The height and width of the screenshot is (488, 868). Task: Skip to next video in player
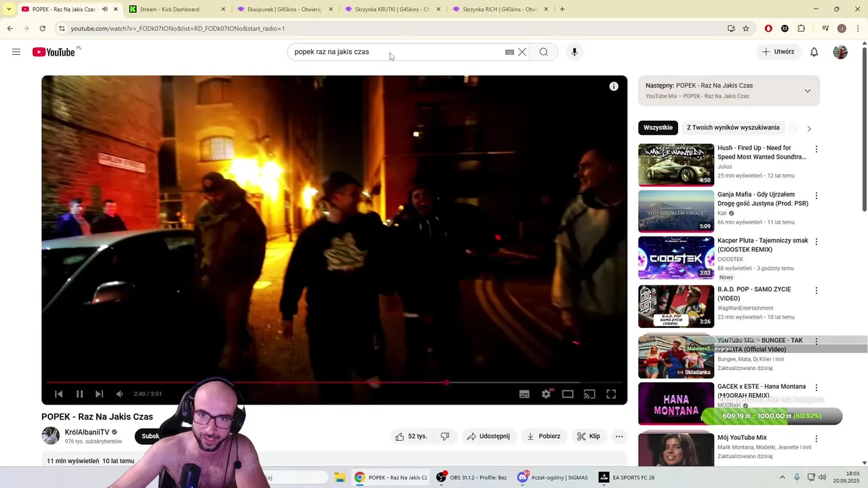pyautogui.click(x=99, y=394)
